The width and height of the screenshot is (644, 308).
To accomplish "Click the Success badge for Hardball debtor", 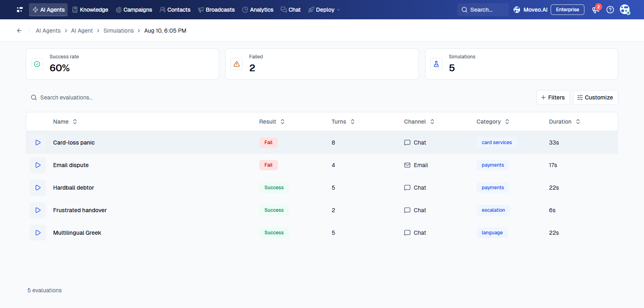I will [274, 188].
